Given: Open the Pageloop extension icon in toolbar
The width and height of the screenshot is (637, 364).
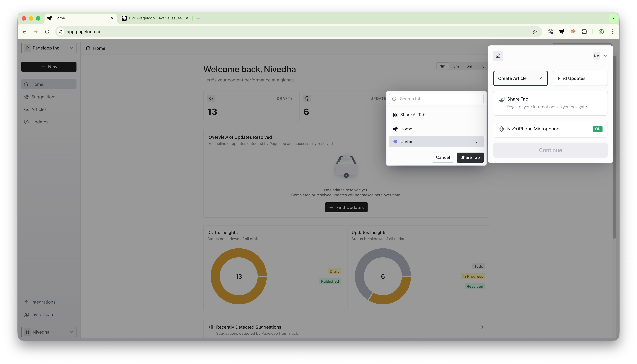Looking at the screenshot, I should [562, 31].
